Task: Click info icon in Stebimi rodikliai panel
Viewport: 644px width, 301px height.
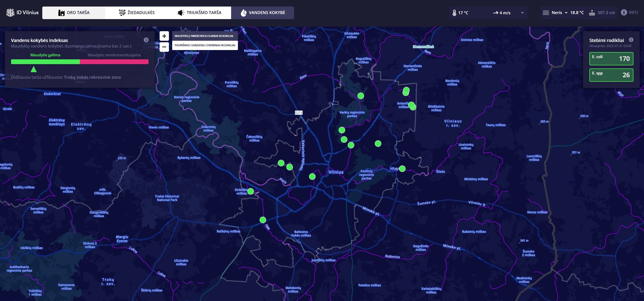Action: 631,40
